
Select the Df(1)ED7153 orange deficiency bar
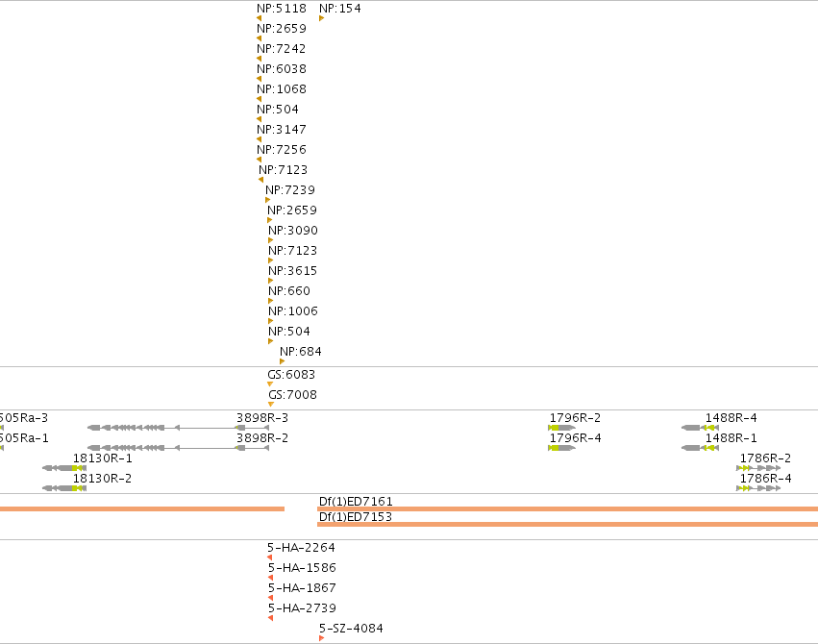coord(567,525)
